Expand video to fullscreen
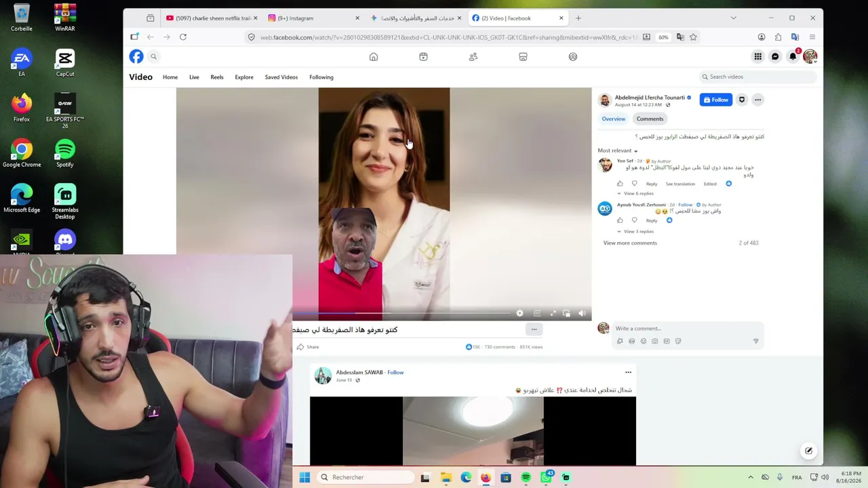 tap(553, 313)
